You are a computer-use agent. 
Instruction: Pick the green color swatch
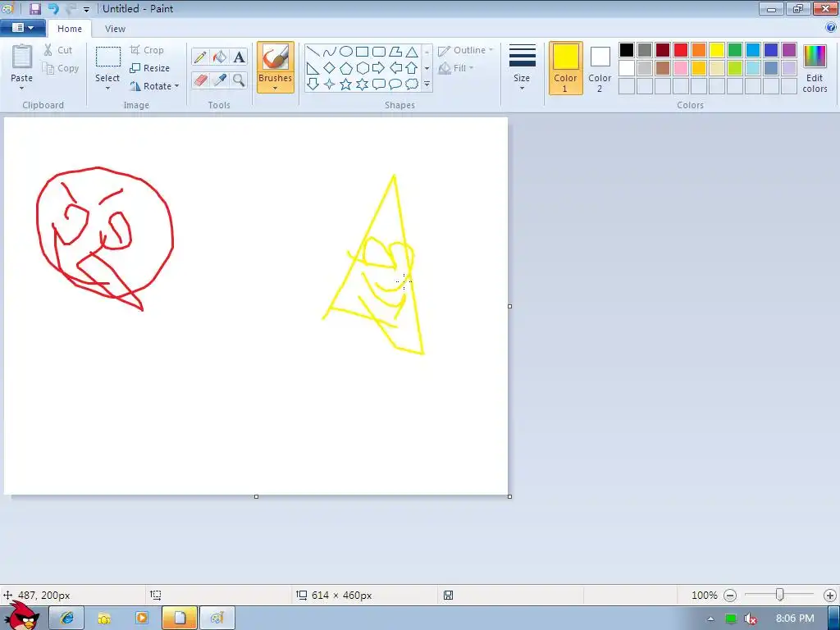pyautogui.click(x=735, y=50)
